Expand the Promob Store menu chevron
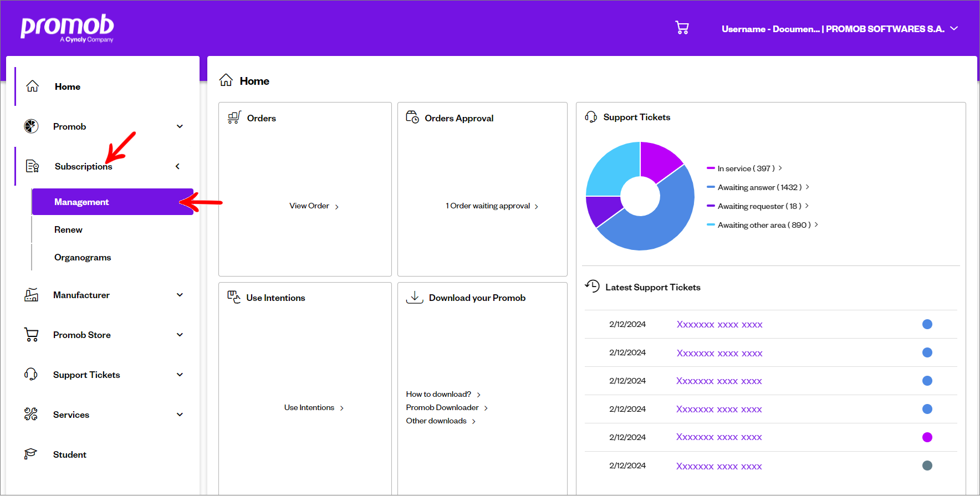The height and width of the screenshot is (496, 980). 180,335
